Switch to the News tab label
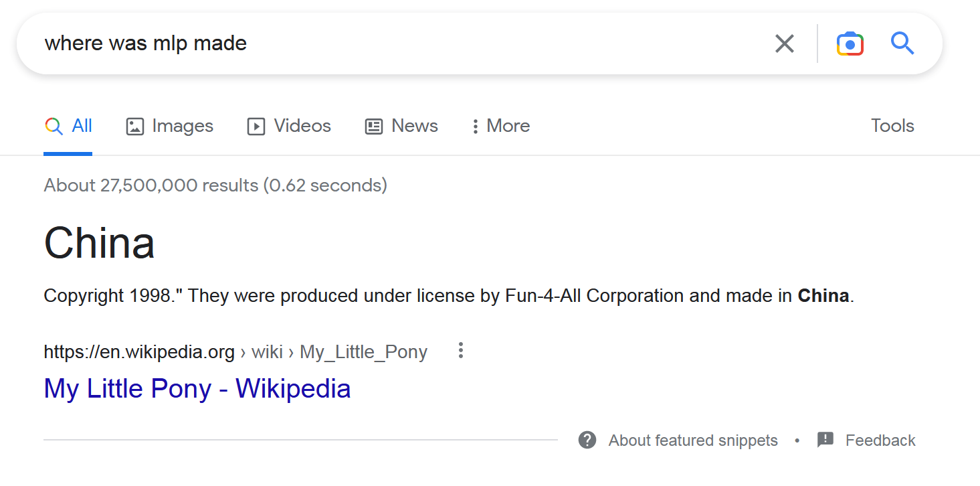 coord(414,126)
